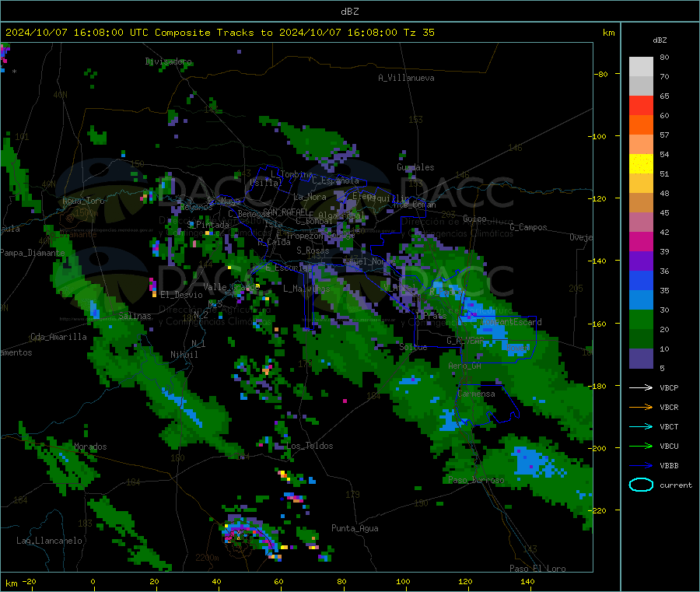
Task: Click the G_Campos map label
Action: pyautogui.click(x=528, y=227)
